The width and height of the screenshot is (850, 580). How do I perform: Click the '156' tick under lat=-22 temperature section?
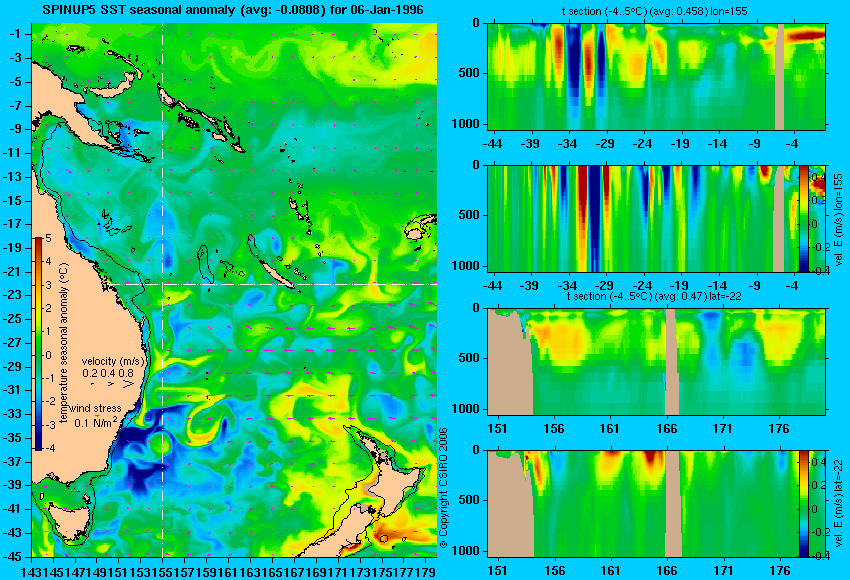click(x=554, y=429)
